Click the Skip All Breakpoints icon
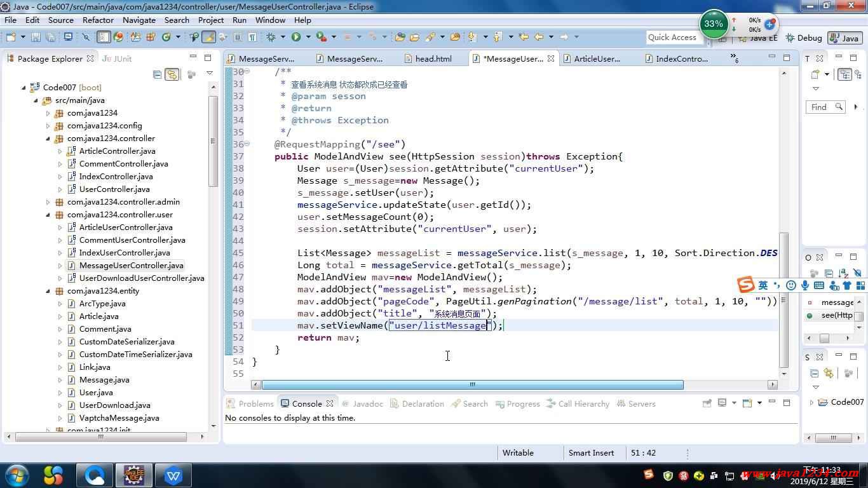Viewport: 868px width, 488px height. [86, 37]
